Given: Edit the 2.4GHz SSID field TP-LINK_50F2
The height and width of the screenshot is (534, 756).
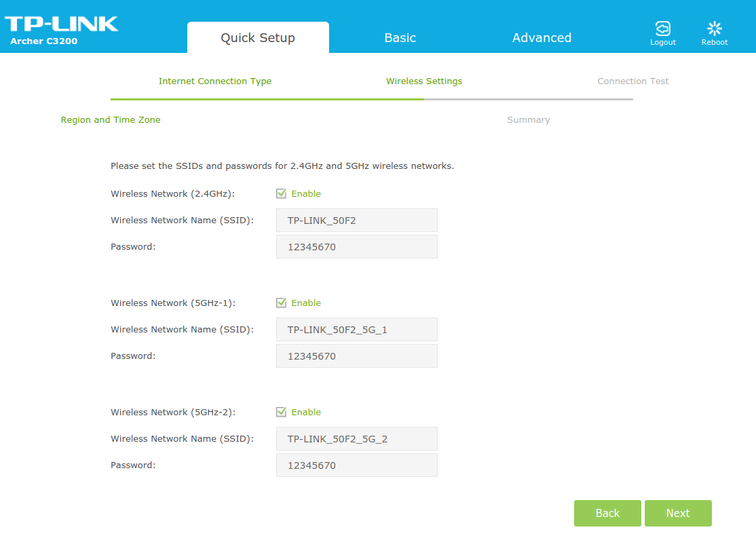Looking at the screenshot, I should [x=356, y=221].
